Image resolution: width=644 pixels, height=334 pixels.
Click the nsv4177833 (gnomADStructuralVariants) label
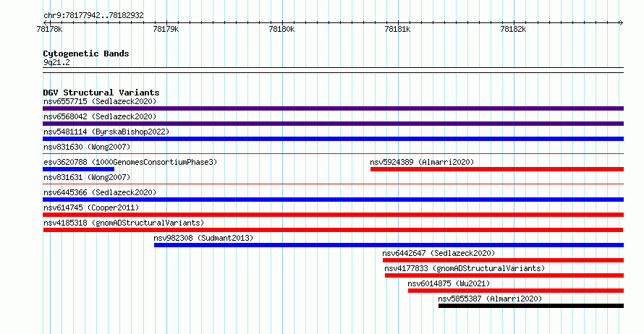coord(465,268)
